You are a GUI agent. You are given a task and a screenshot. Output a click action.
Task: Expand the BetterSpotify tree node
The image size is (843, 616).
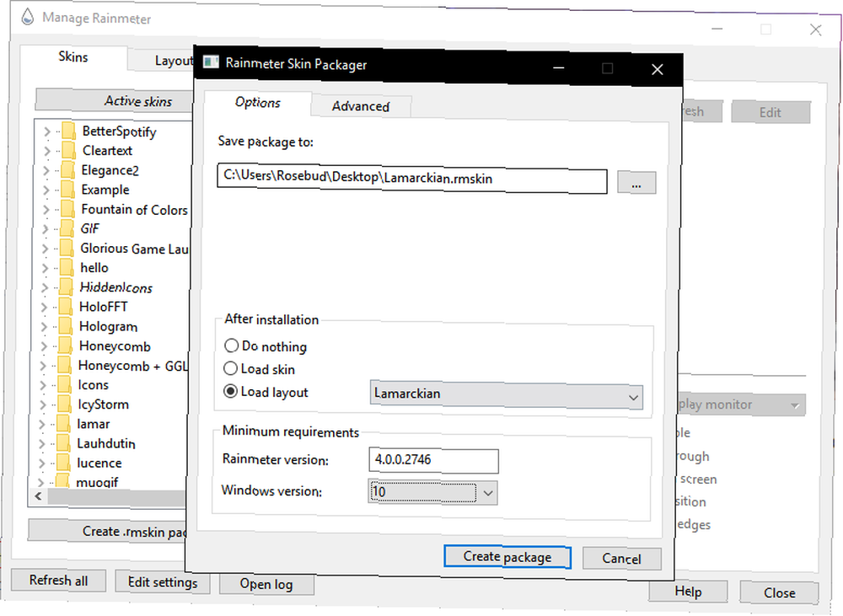[x=46, y=131]
